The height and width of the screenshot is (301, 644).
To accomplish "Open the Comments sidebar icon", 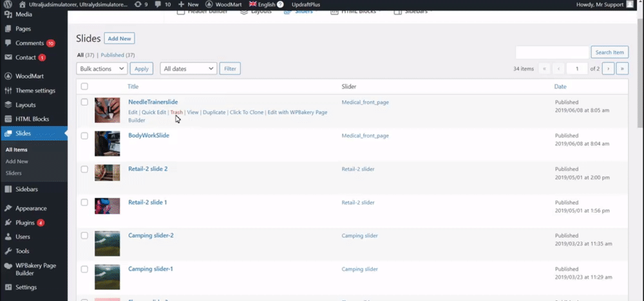I will click(8, 43).
